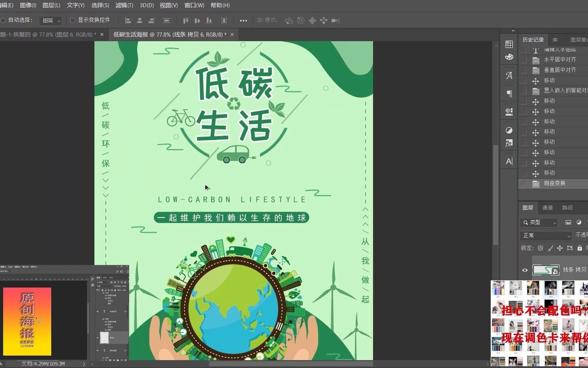The width and height of the screenshot is (588, 368).
Task: Lock image pixels brush icon
Action: coord(550,248)
